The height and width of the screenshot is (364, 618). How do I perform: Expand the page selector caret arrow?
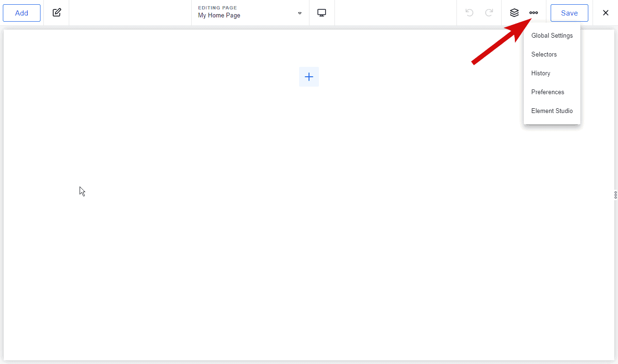click(x=300, y=13)
